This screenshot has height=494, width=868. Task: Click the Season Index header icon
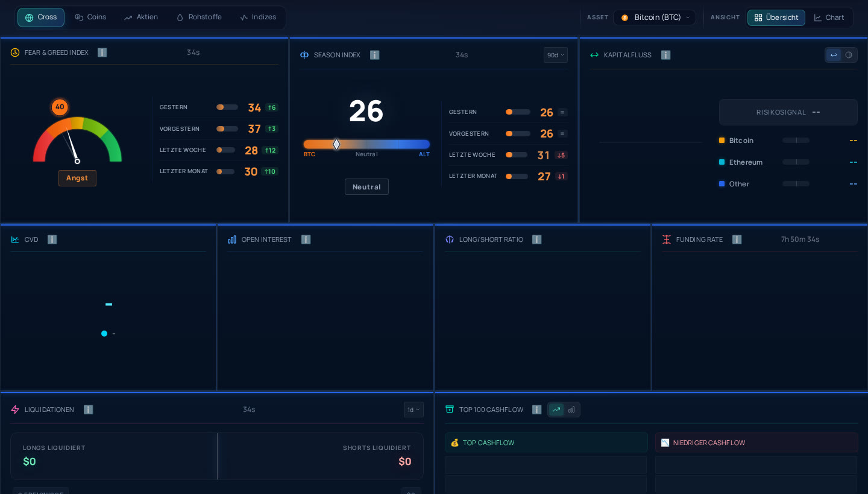tap(304, 55)
